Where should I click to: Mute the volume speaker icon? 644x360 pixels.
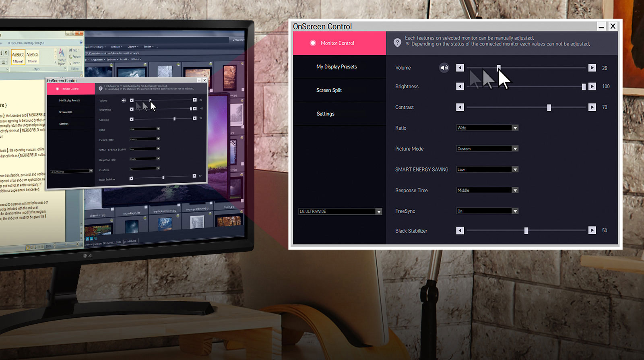click(444, 68)
